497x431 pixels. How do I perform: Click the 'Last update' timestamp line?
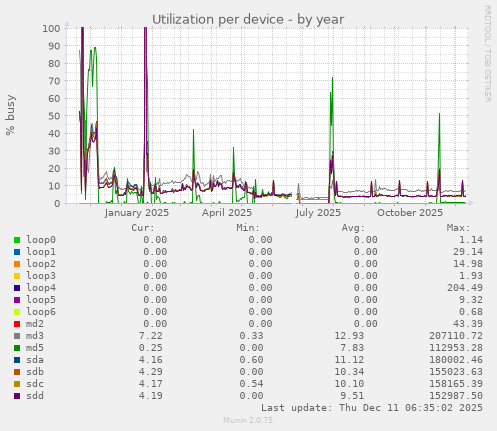coord(372,408)
